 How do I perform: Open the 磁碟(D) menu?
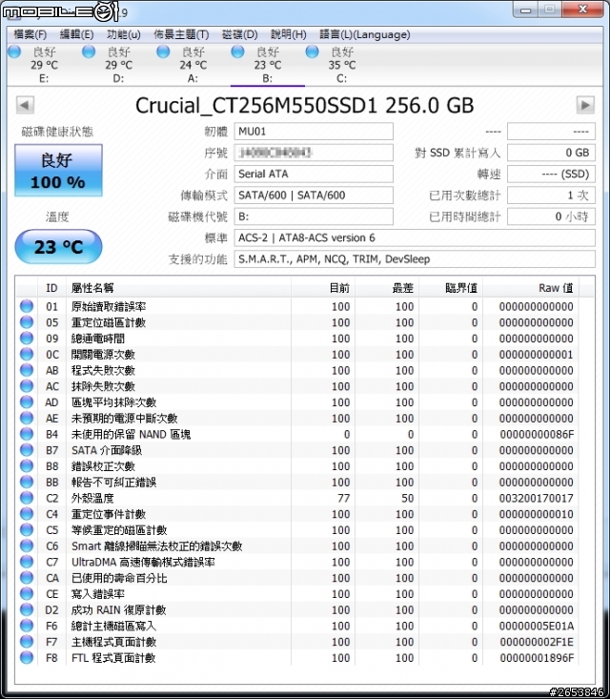point(239,34)
